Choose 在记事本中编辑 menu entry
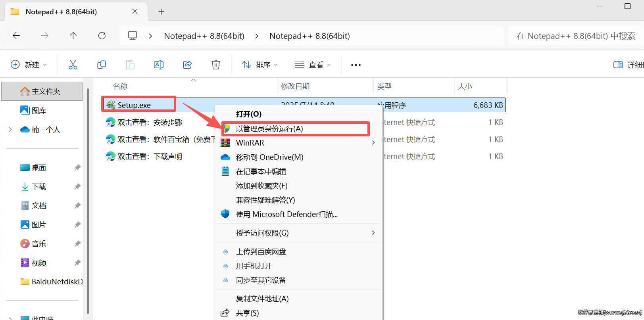 [x=299, y=171]
